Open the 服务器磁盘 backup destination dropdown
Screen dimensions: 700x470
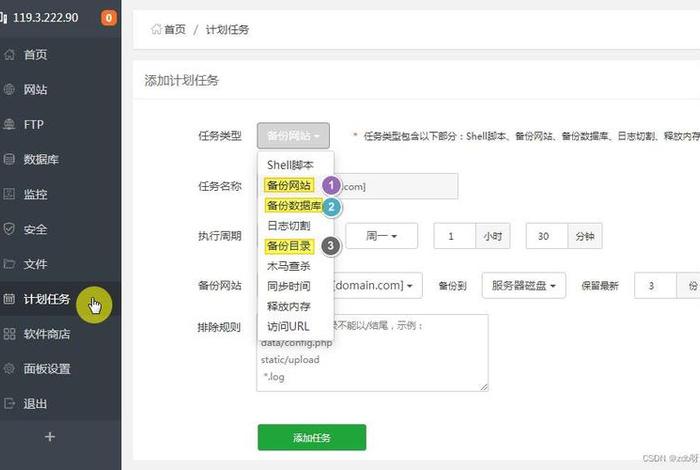(524, 285)
